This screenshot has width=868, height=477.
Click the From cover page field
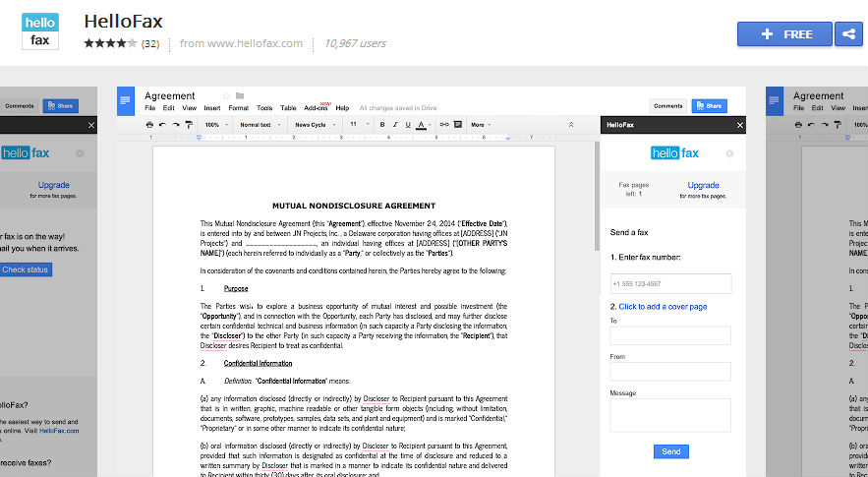pyautogui.click(x=670, y=372)
